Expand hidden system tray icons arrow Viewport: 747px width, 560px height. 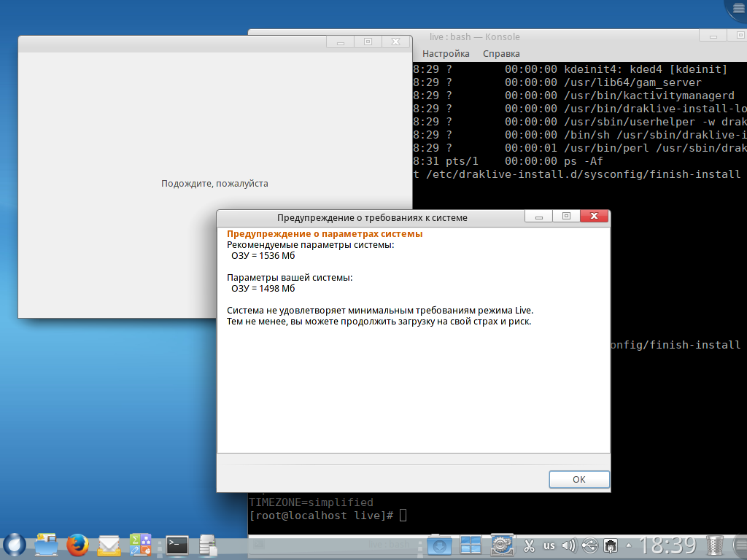tap(629, 545)
